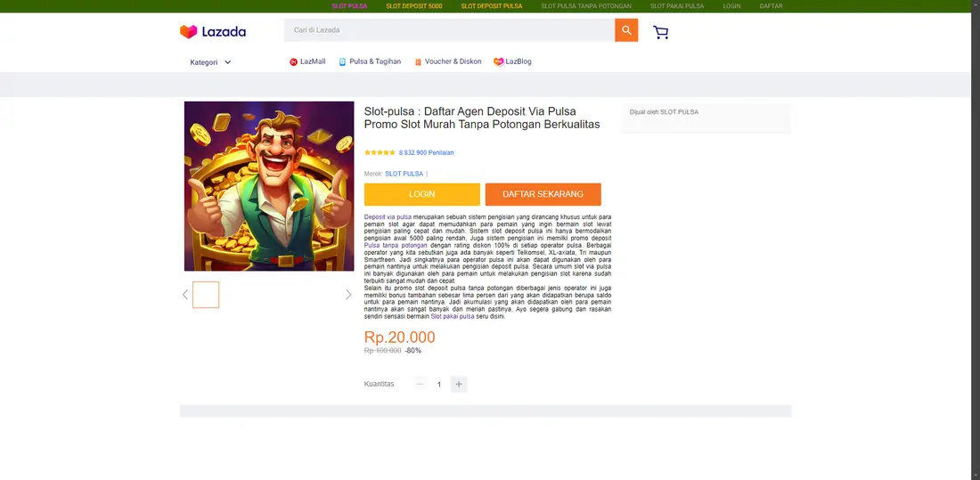Click the Kuantitas label
The width and height of the screenshot is (980, 480).
pyautogui.click(x=379, y=384)
